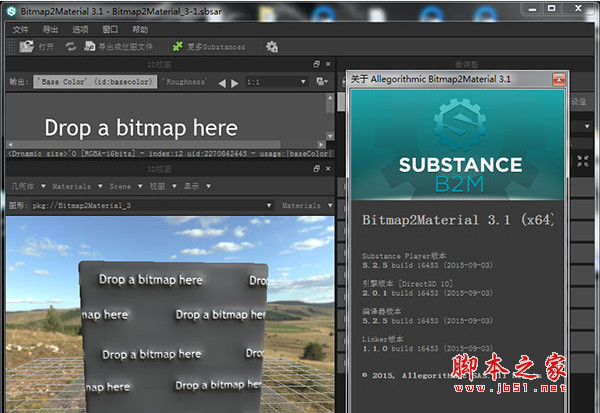This screenshot has height=413, width=600.
Task: Open the 文件 menu
Action: 20,29
